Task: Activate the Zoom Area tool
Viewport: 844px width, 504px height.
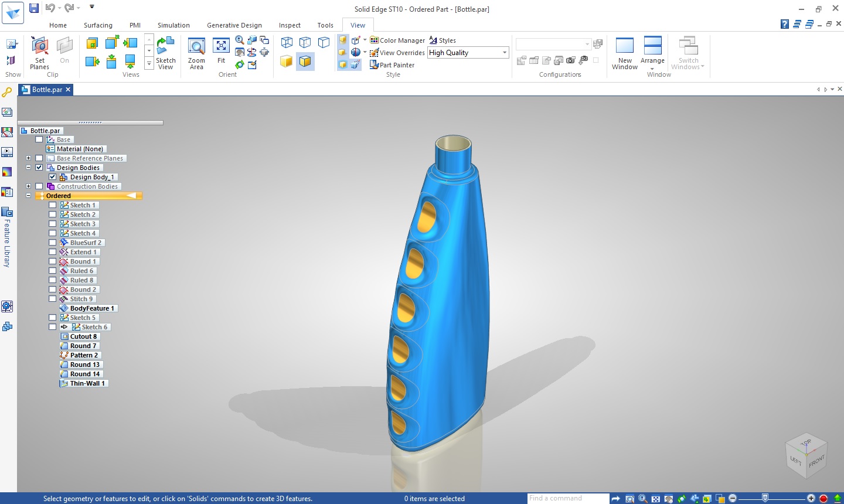Action: click(x=196, y=53)
